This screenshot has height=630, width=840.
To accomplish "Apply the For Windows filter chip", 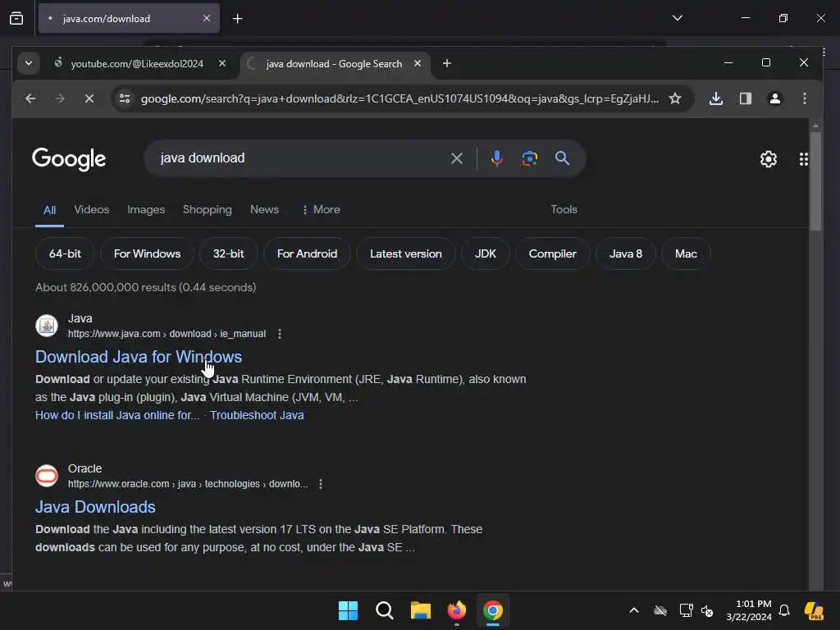I will pyautogui.click(x=148, y=254).
